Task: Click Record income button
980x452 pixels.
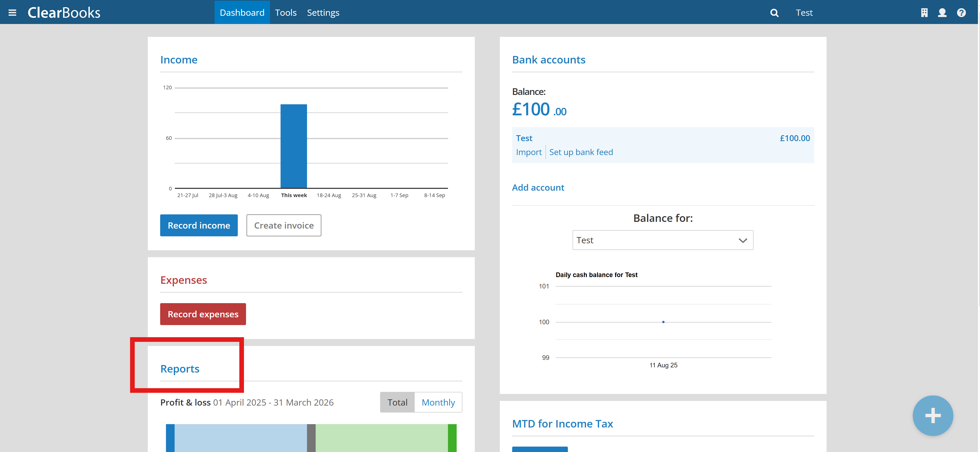Action: tap(199, 225)
